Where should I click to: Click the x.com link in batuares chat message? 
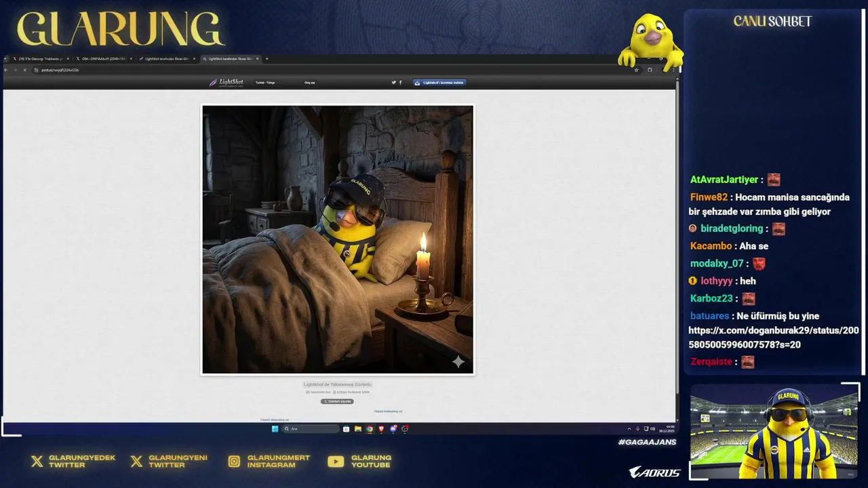773,338
